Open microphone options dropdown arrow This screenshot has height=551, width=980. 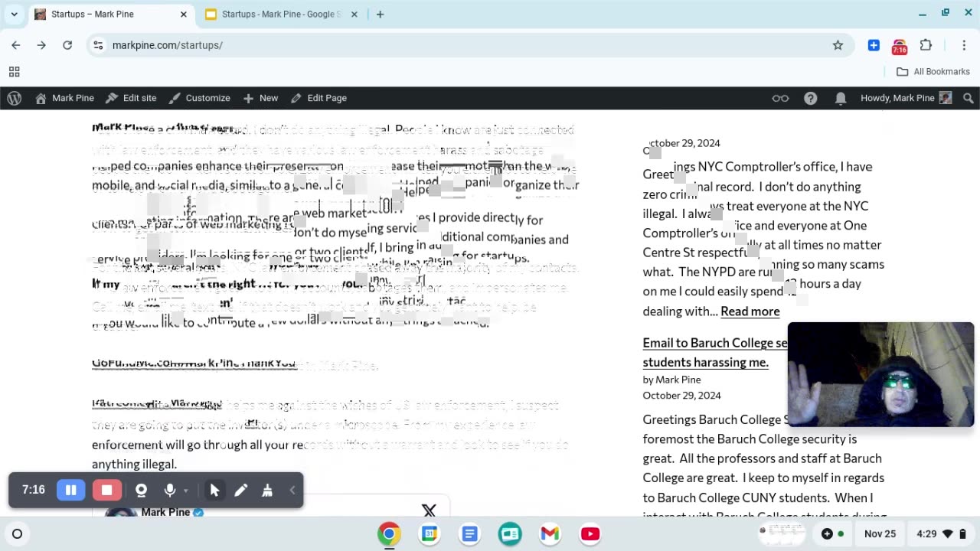185,491
